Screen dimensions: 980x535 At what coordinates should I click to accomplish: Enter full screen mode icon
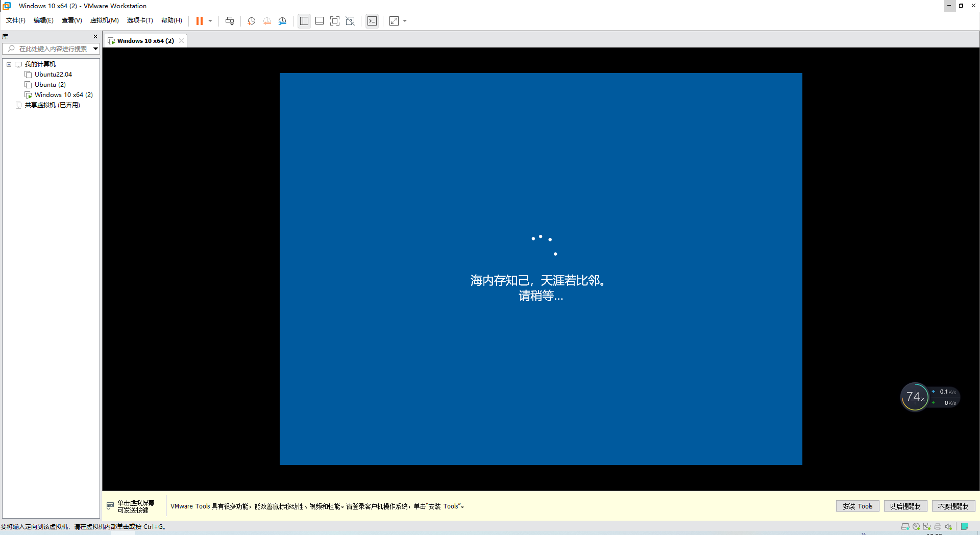click(x=335, y=21)
